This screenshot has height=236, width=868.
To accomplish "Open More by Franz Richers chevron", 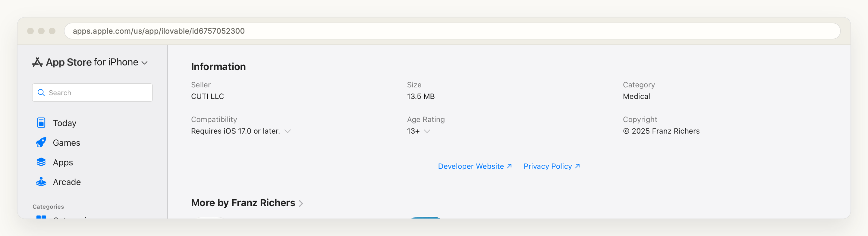I will pos(301,203).
